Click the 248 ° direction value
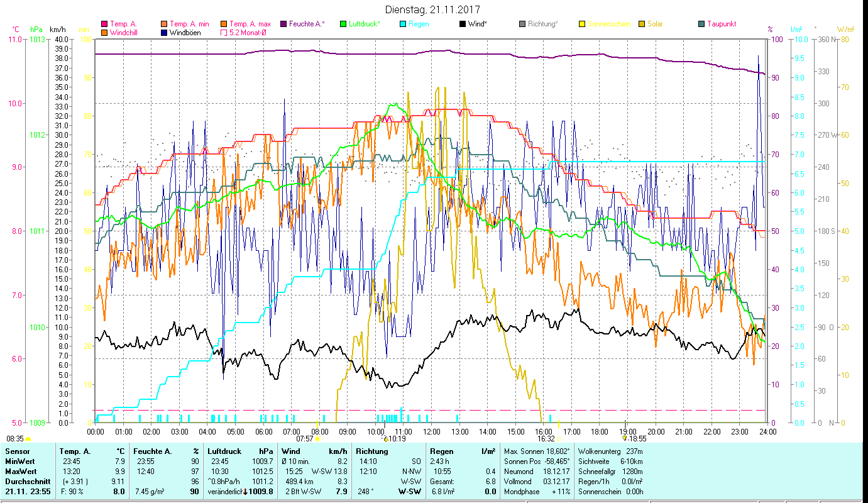The width and height of the screenshot is (868, 503). (x=366, y=492)
